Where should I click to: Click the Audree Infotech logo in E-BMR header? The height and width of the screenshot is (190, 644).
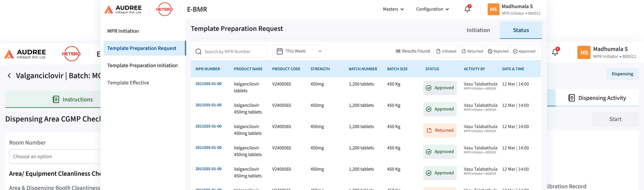(x=123, y=9)
